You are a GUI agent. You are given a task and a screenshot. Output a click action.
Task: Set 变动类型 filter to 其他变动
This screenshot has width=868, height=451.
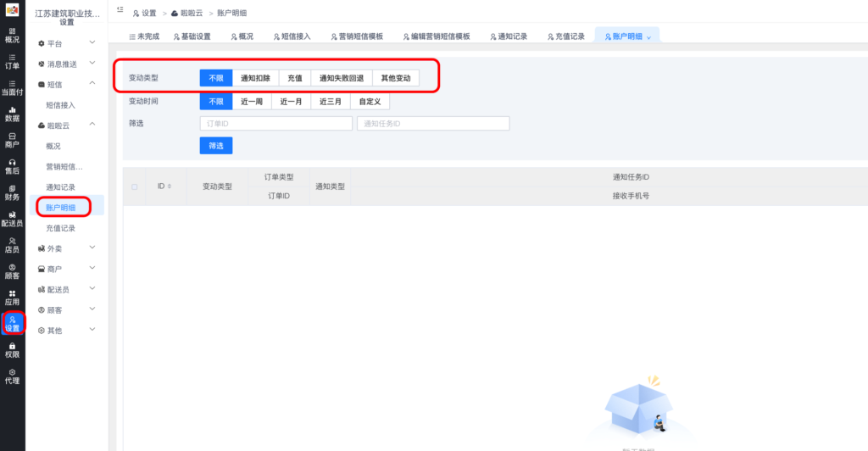click(396, 78)
